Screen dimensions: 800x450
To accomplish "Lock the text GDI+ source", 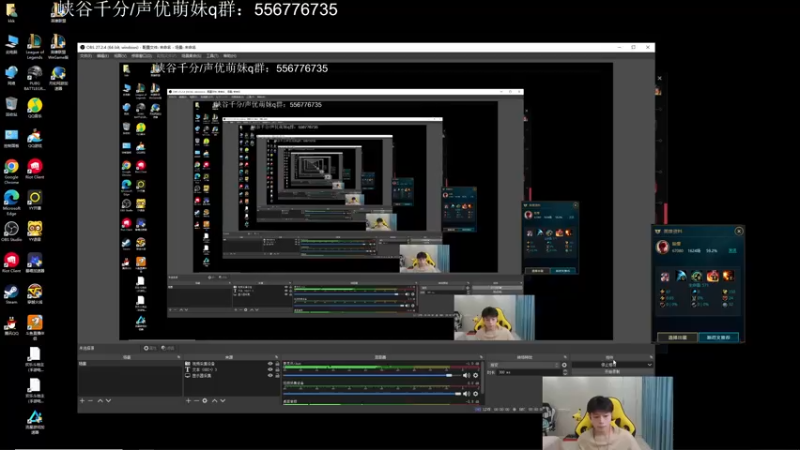I will coord(278,369).
